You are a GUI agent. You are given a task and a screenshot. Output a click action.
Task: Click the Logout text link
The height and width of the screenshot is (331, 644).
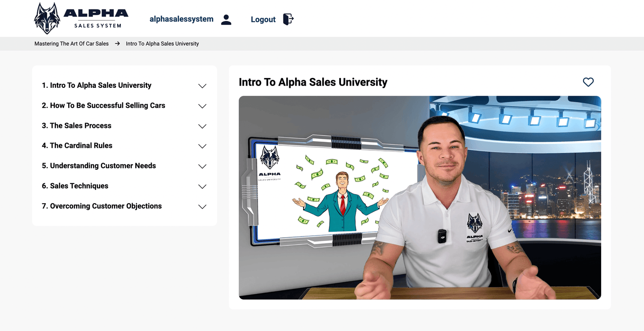point(263,20)
